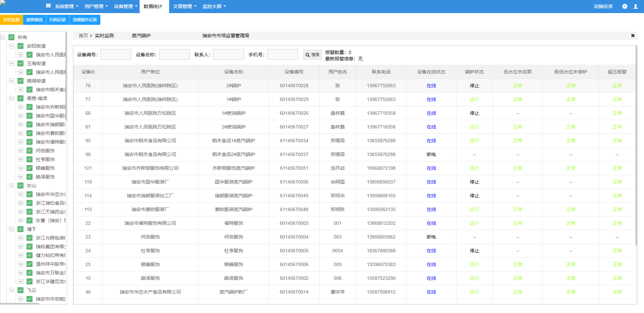Switch to 实时监测 tab
Image resolution: width=644 pixels, height=313 pixels.
11,20
